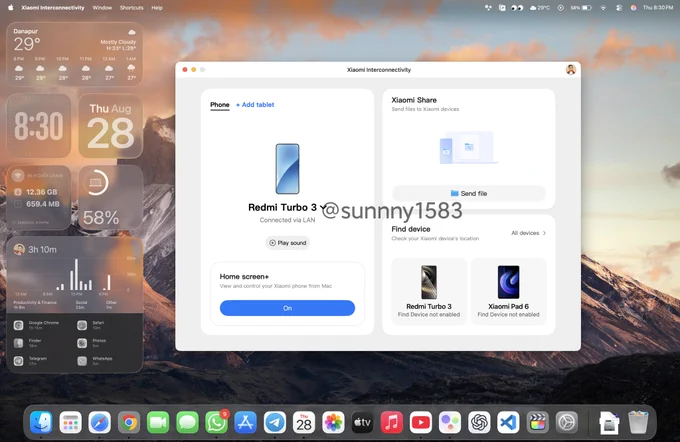Click the Add tablet link

coord(255,105)
